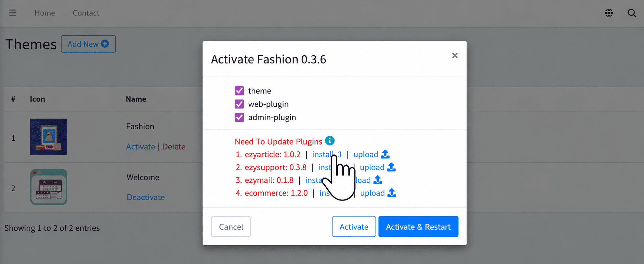Click Activate link under Fashion theme
The image size is (644, 264).
pyautogui.click(x=141, y=146)
